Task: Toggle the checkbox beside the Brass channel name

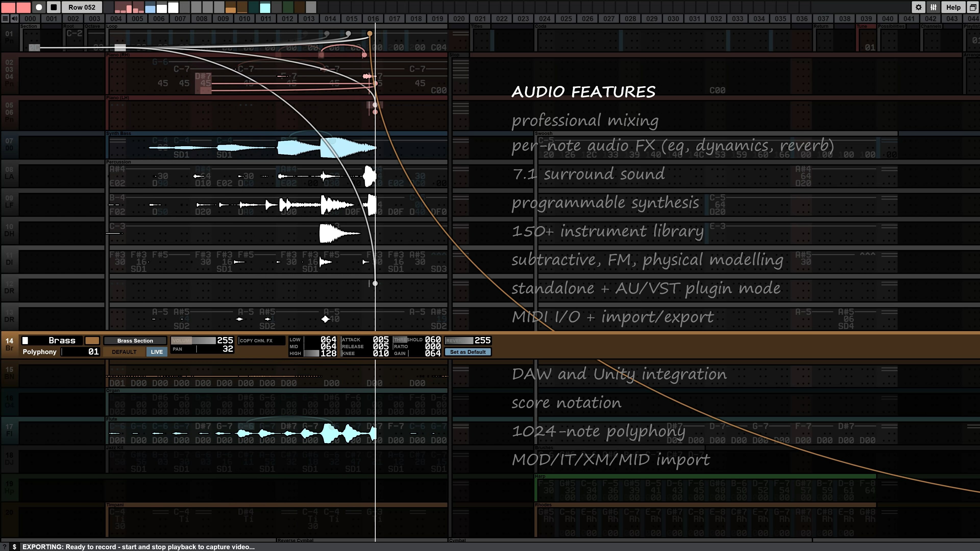Action: click(25, 340)
